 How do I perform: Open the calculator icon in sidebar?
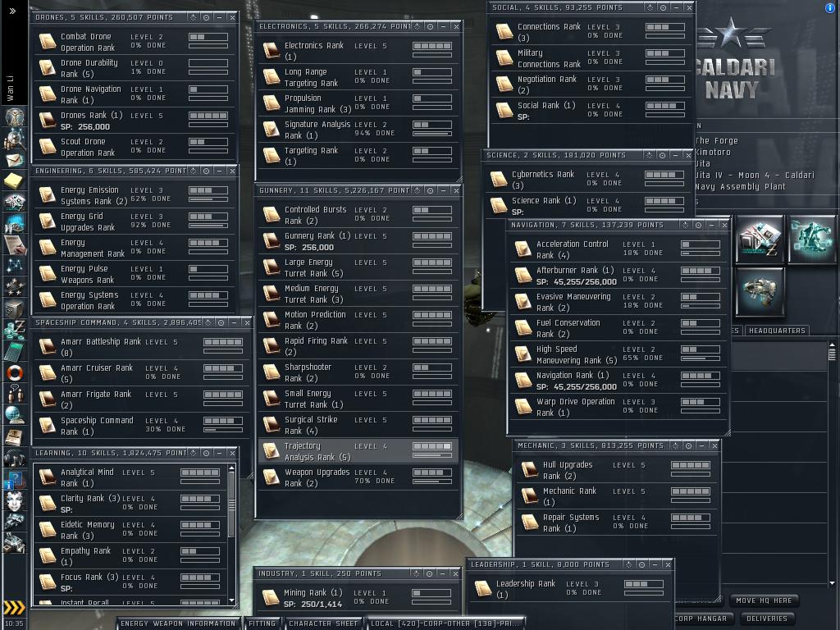click(15, 350)
